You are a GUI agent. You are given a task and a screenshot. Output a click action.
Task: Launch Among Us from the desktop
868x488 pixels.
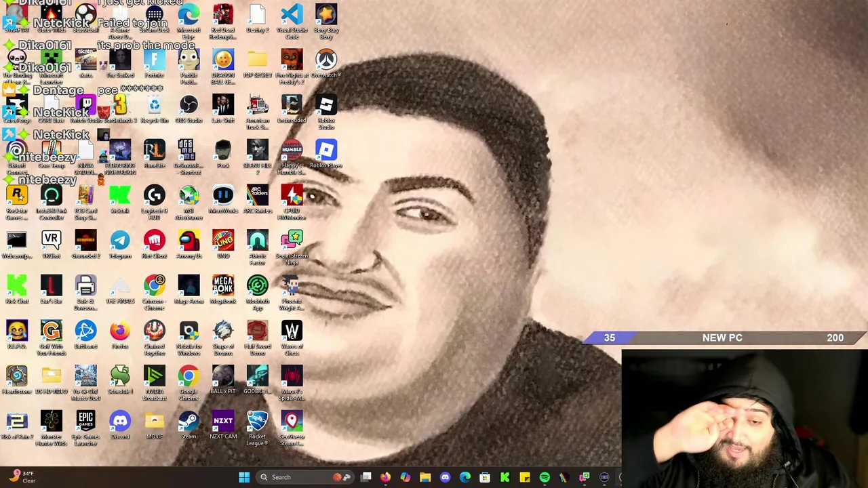tap(189, 245)
